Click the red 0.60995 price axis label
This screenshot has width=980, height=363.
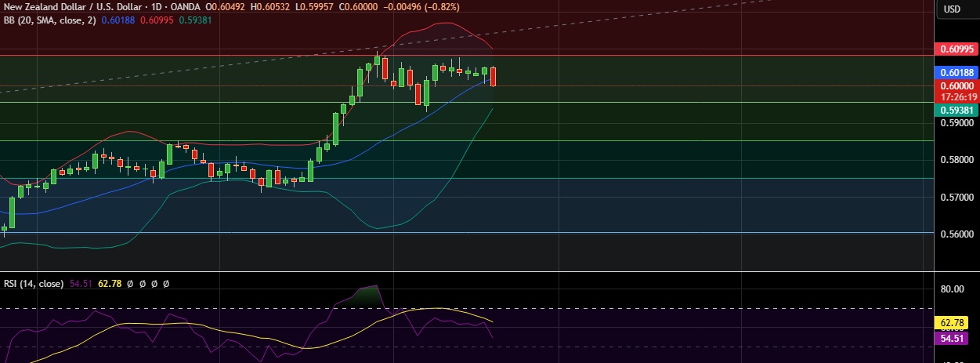(956, 49)
